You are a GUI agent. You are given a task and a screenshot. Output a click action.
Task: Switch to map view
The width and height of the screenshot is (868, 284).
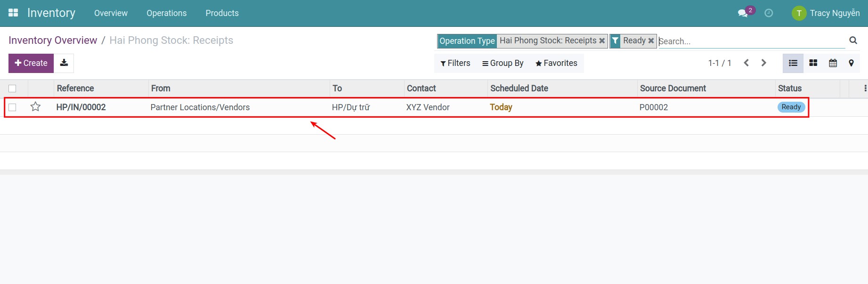[x=851, y=63]
